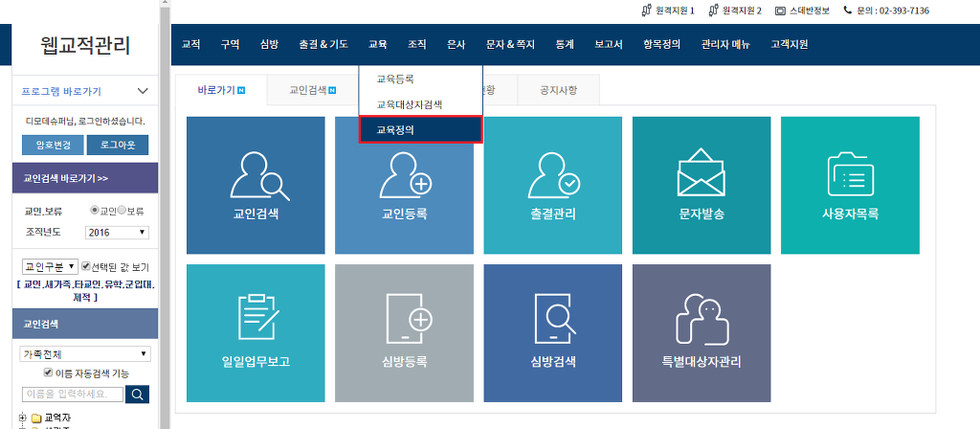Open the 문자 & 쪽지 menu

pyautogui.click(x=511, y=44)
